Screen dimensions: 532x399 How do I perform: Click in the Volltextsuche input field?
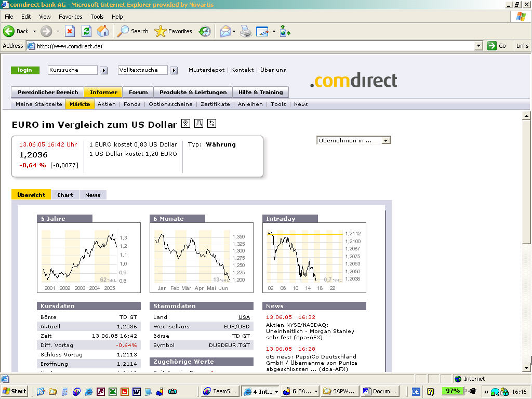[142, 70]
